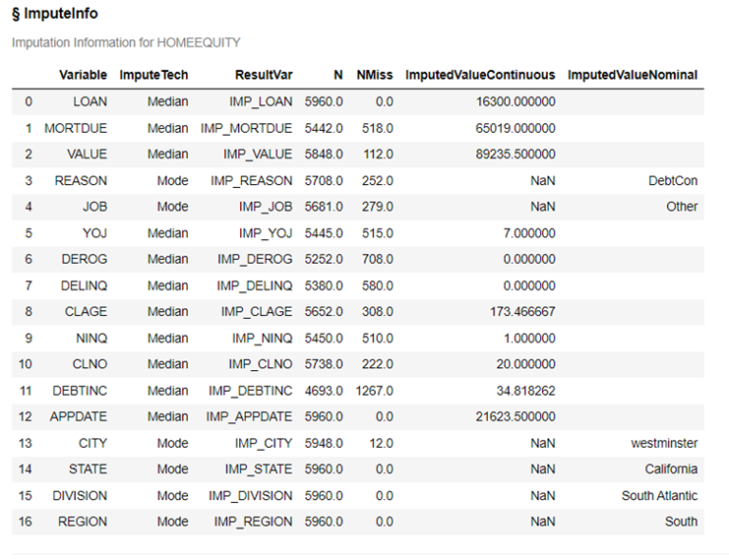Select the MORTDUE variable cell
Image resolution: width=729 pixels, height=560 pixels.
pyautogui.click(x=76, y=127)
